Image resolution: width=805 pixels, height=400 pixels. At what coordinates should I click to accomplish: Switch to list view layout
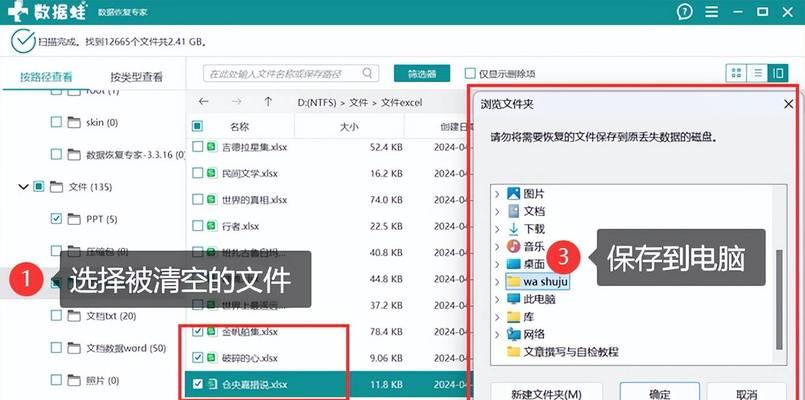coord(757,73)
